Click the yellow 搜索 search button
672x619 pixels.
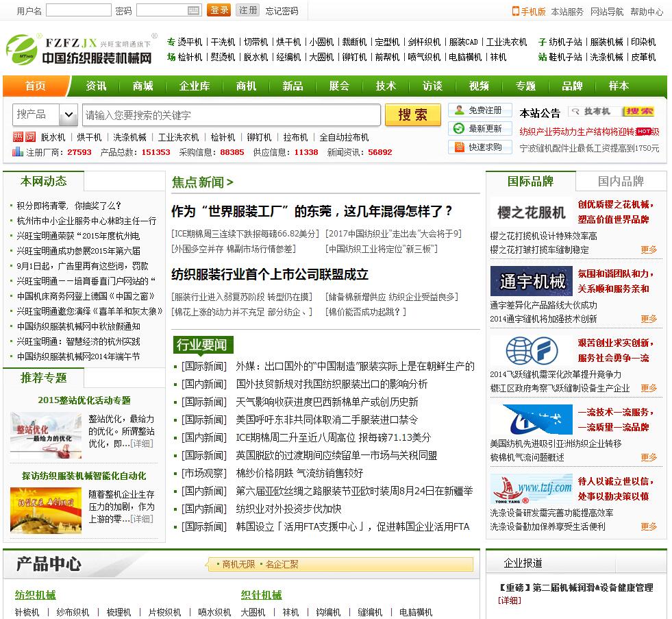point(412,114)
